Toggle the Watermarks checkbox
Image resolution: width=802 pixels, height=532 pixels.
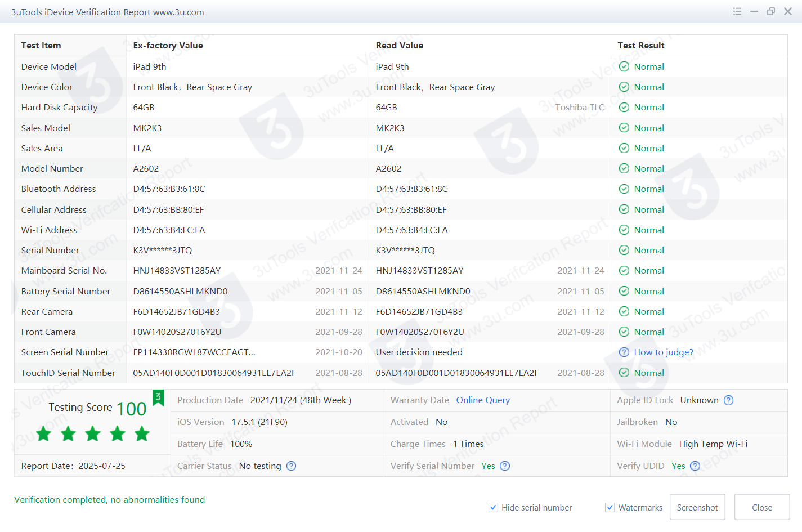pyautogui.click(x=610, y=508)
